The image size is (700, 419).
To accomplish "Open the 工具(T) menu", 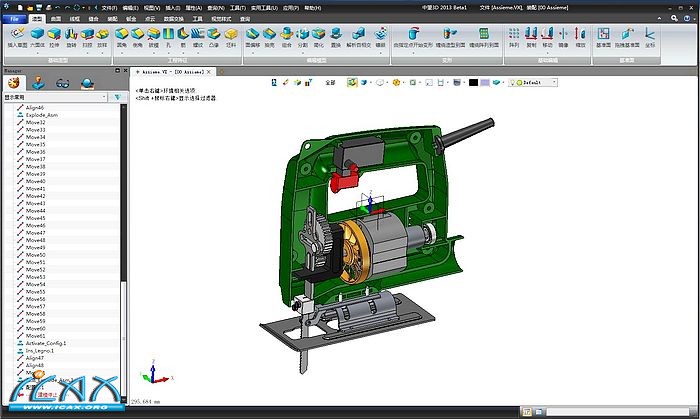I will 236,7.
